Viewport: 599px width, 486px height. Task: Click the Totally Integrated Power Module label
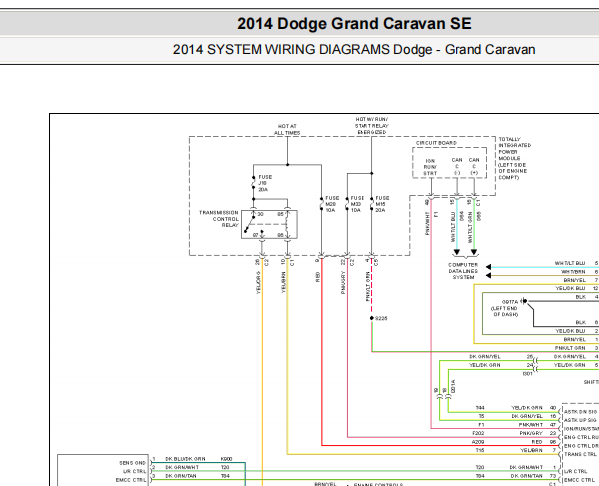pyautogui.click(x=515, y=158)
